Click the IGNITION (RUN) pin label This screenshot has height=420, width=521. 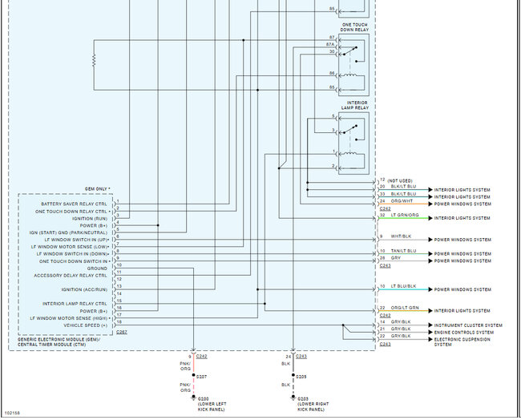[x=90, y=219]
